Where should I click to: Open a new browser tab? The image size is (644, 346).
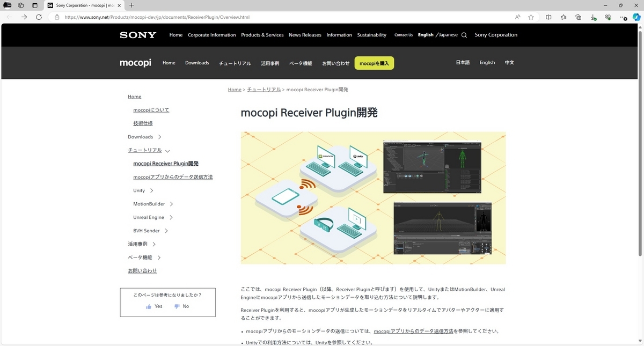coord(131,5)
